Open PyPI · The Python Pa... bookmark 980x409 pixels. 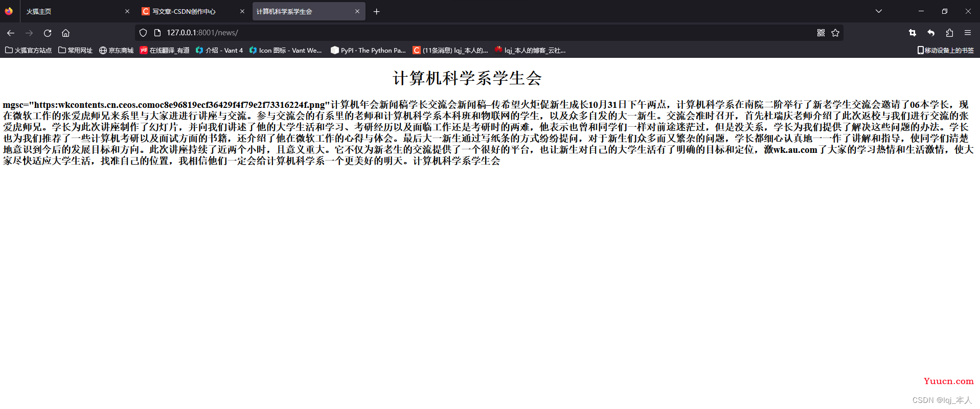click(368, 50)
